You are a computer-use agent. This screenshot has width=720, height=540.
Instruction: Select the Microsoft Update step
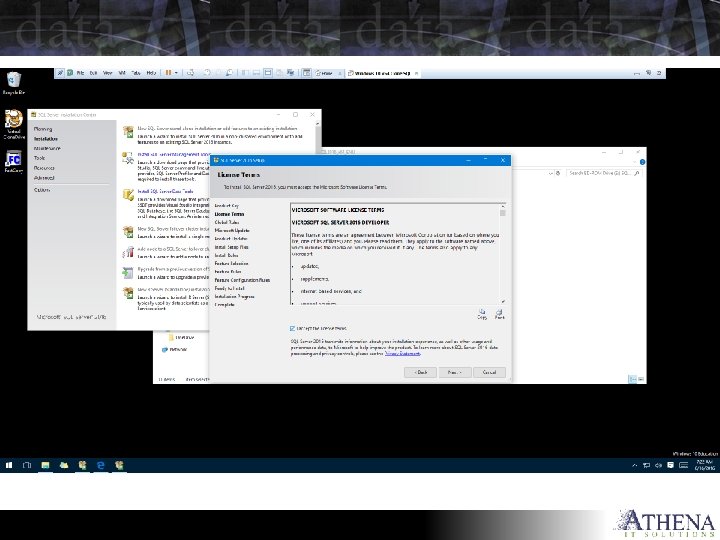232,231
